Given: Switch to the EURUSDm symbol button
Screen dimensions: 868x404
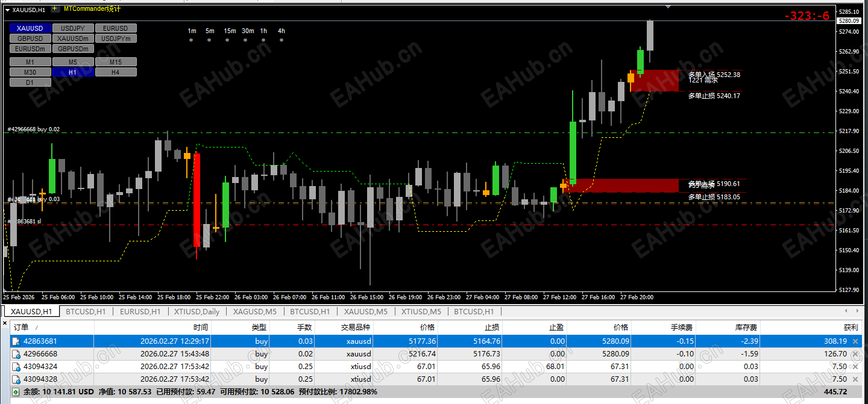Looking at the screenshot, I should coord(30,49).
